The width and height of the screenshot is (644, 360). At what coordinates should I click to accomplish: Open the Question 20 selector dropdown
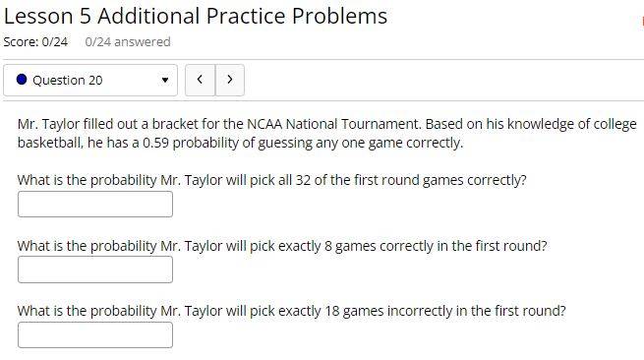[x=90, y=80]
